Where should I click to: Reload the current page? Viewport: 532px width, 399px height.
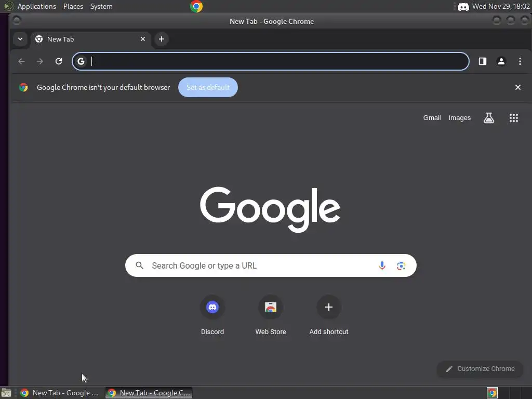coord(59,61)
